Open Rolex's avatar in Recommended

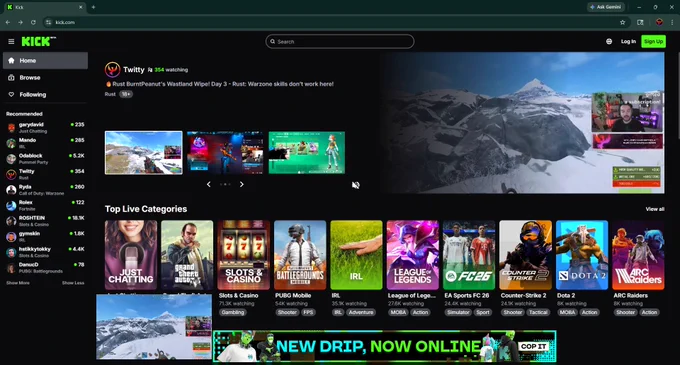pos(11,205)
